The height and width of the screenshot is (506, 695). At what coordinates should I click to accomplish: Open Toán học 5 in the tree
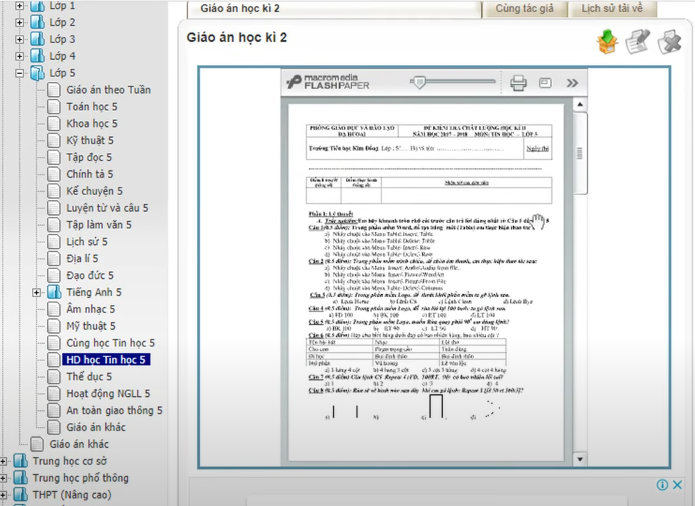click(91, 107)
